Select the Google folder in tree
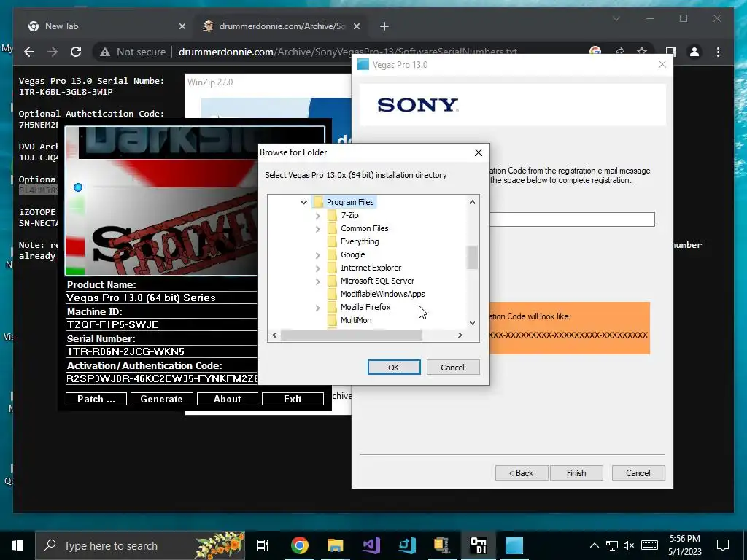 click(352, 254)
